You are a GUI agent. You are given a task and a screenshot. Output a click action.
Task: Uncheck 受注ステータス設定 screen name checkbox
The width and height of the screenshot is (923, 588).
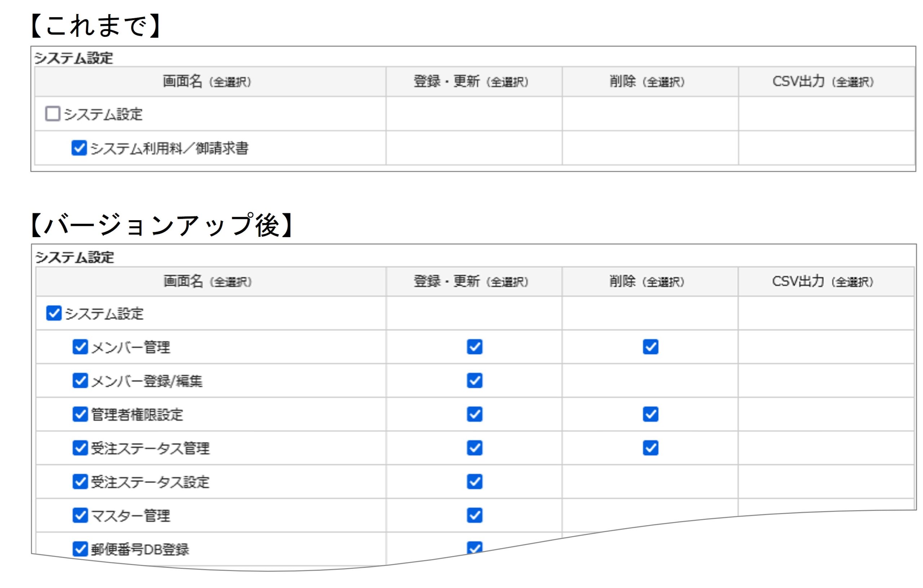(x=80, y=481)
